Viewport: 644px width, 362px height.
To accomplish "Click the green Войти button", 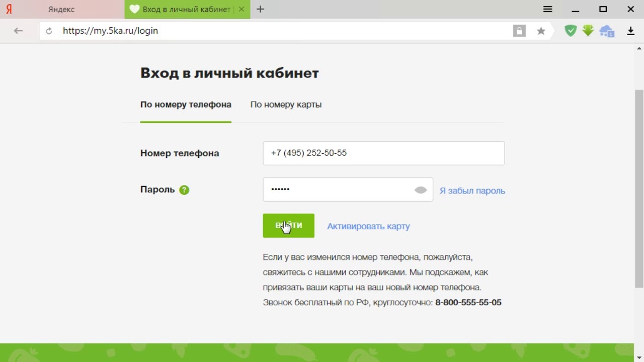I will (x=288, y=226).
